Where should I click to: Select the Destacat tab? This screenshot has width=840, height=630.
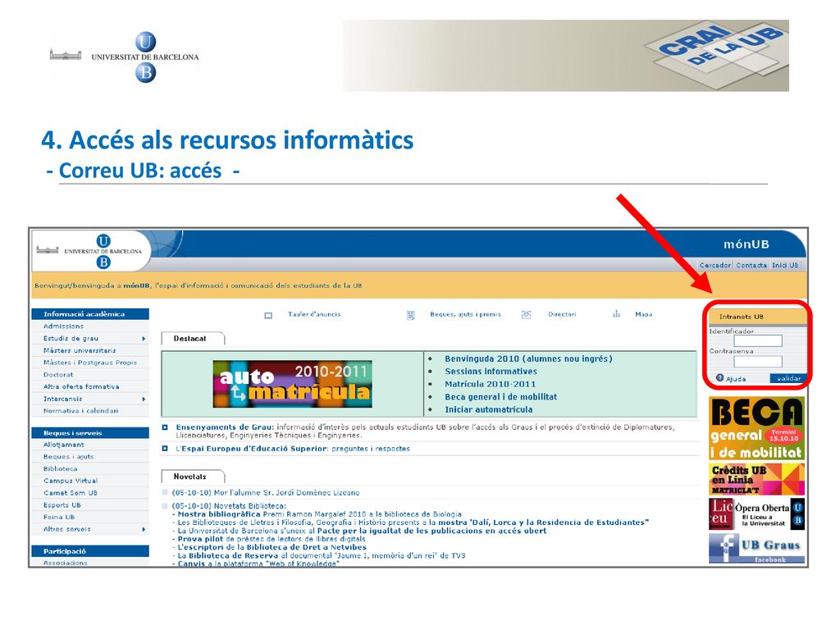tap(193, 339)
